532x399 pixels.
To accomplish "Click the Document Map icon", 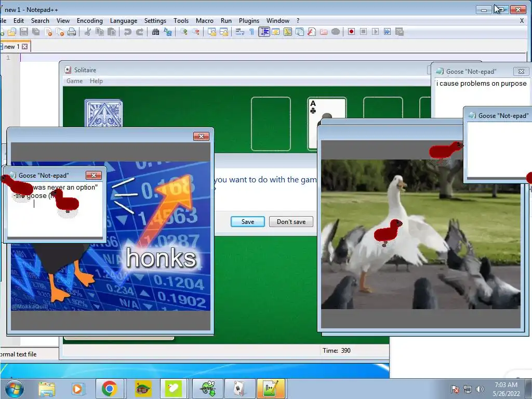I will [x=288, y=32].
